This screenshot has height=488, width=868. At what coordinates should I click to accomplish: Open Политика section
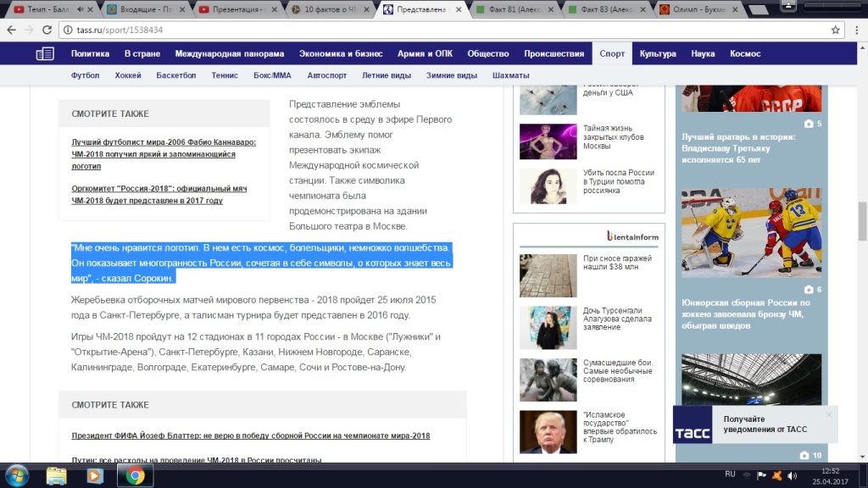[90, 53]
